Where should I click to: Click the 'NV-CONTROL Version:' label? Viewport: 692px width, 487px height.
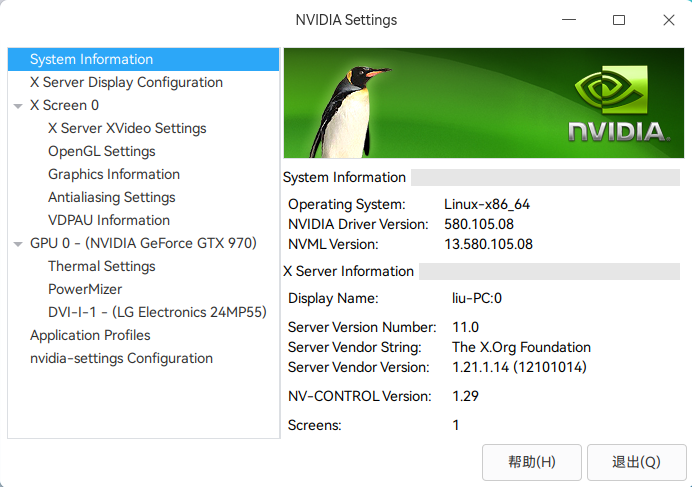click(x=360, y=396)
